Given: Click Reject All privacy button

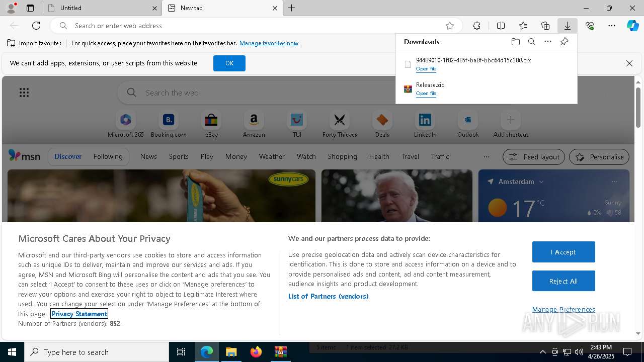Looking at the screenshot, I should (563, 281).
